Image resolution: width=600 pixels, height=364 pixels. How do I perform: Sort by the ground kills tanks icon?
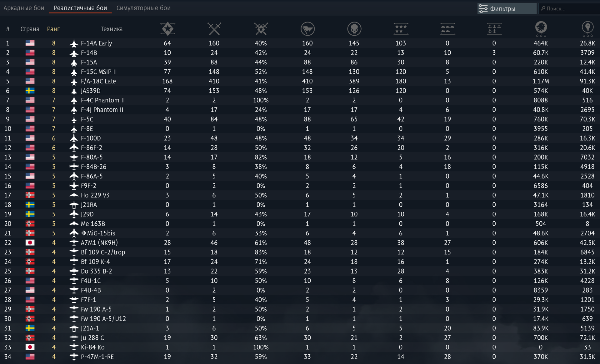click(447, 29)
